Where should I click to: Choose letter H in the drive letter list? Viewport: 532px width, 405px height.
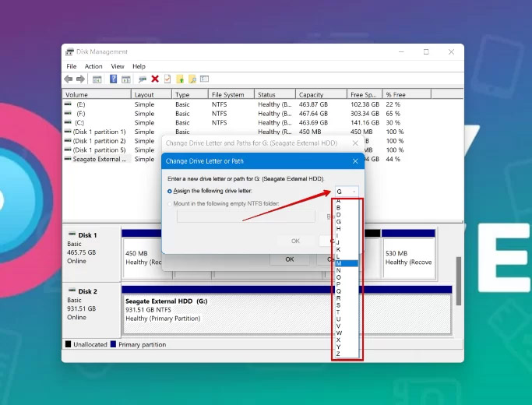[x=347, y=229]
